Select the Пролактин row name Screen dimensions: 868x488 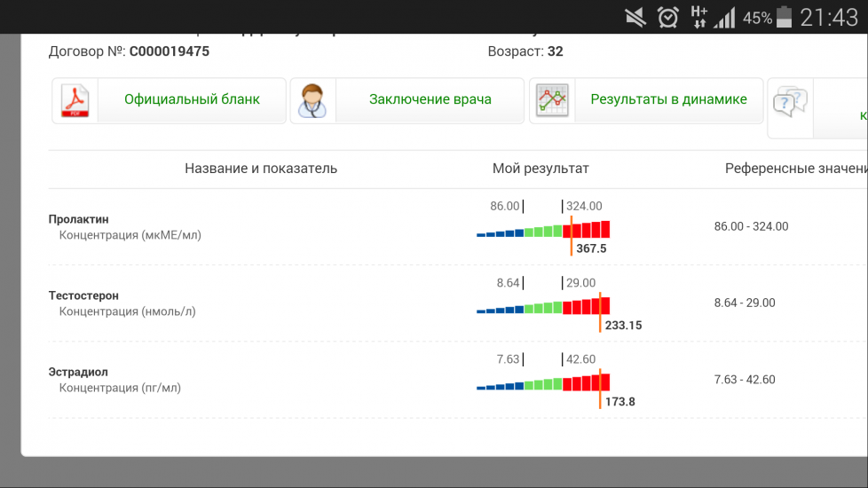[x=79, y=219]
